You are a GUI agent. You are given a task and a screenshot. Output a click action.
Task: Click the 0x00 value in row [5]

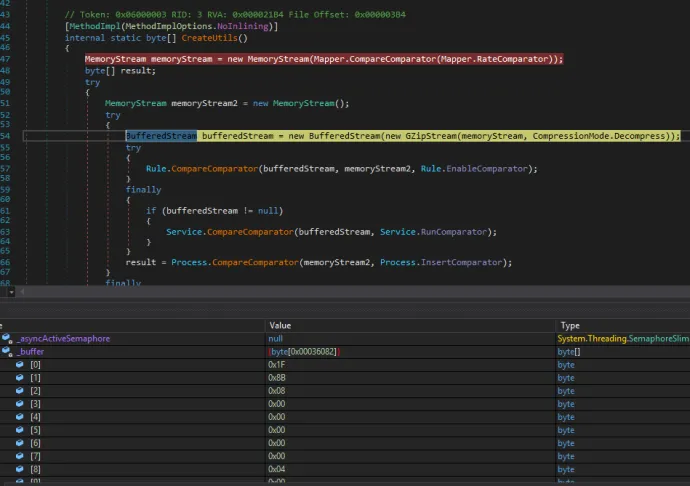(x=277, y=430)
